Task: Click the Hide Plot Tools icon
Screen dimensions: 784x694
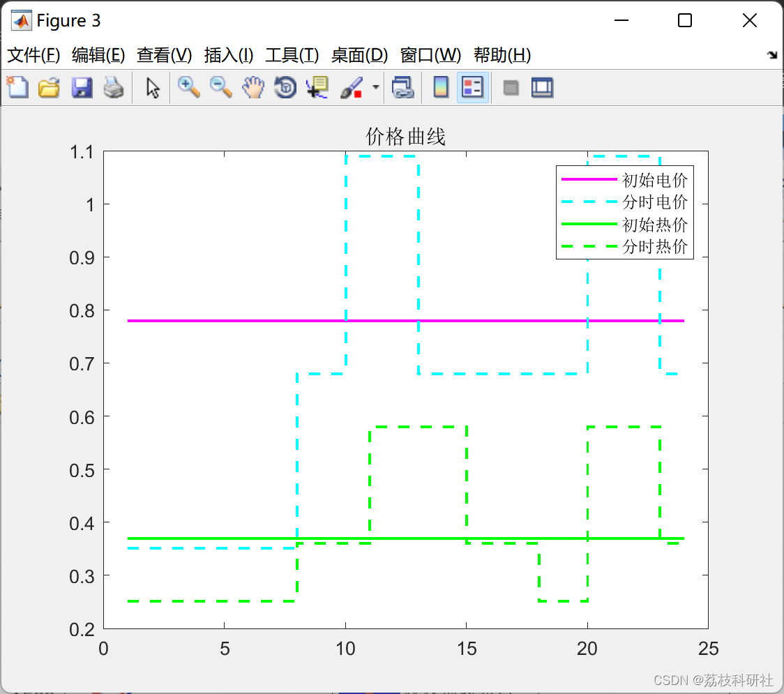Action: 511,88
